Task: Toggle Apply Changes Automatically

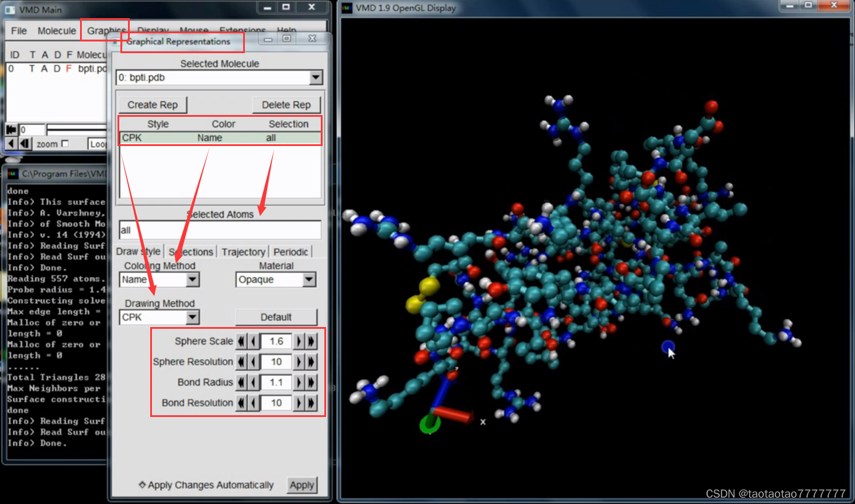Action: 142,485
